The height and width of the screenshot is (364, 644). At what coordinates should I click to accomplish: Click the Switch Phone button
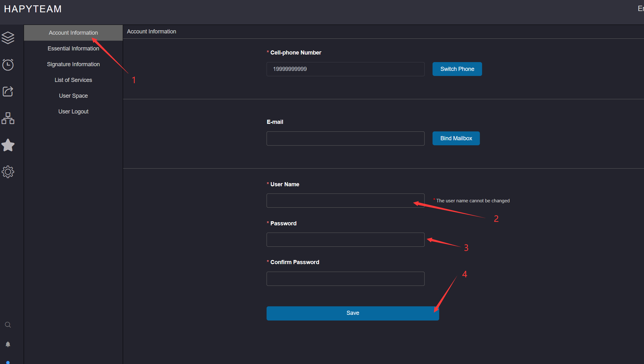[457, 69]
